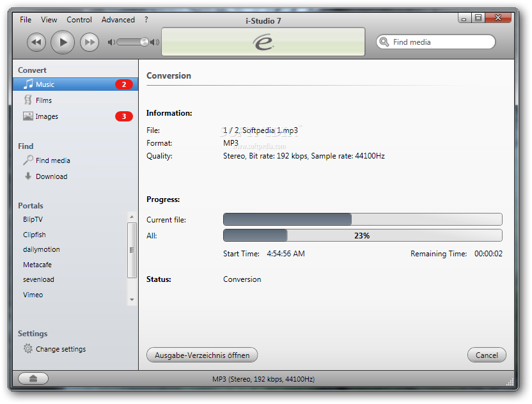Click the Download arrow icon

(x=28, y=176)
